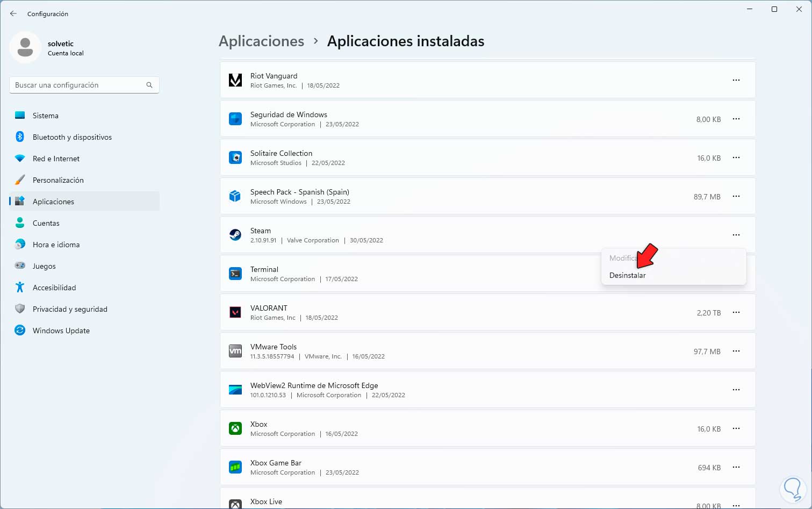The height and width of the screenshot is (509, 812).
Task: Toggle the three-dot menu for Steam
Action: point(736,235)
